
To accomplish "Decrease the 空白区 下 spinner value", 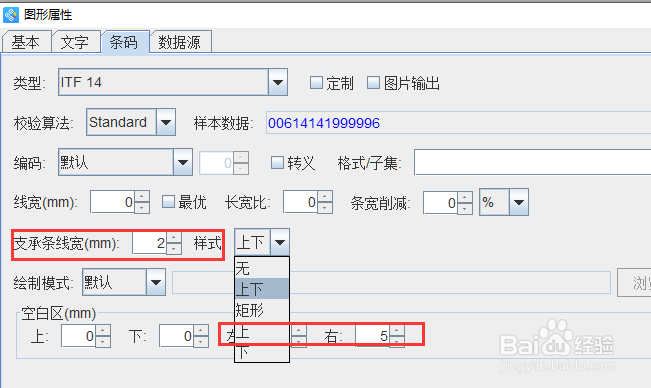I will click(x=201, y=342).
